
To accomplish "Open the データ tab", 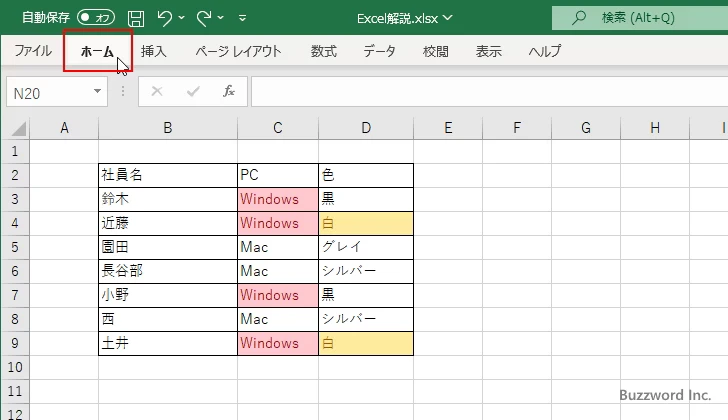I will point(379,51).
